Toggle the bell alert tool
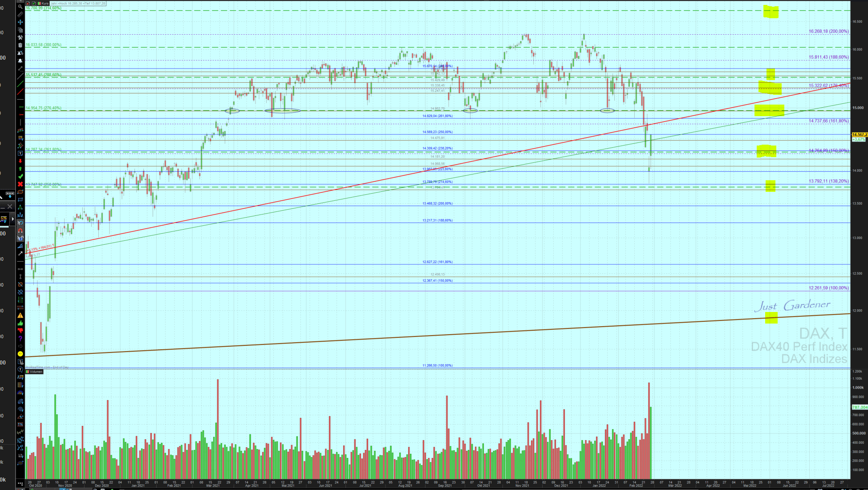The image size is (868, 490). click(x=20, y=61)
